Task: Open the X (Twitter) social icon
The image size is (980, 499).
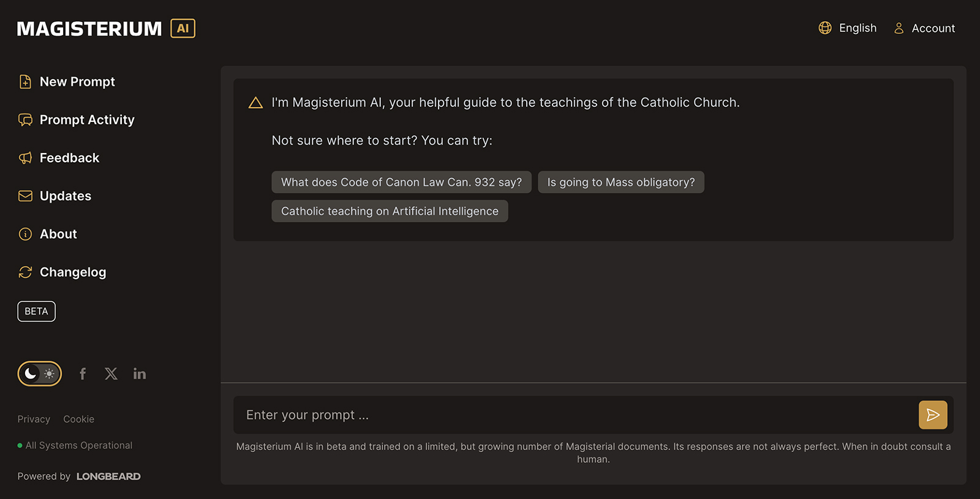Action: click(x=111, y=373)
